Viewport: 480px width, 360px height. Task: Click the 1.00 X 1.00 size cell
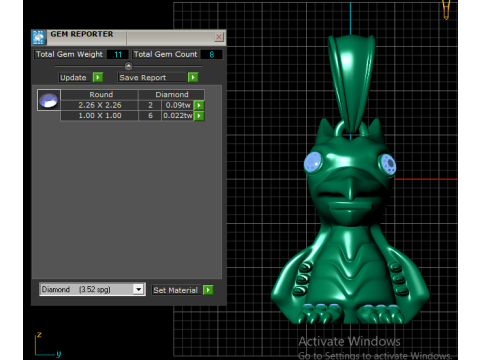(x=100, y=116)
